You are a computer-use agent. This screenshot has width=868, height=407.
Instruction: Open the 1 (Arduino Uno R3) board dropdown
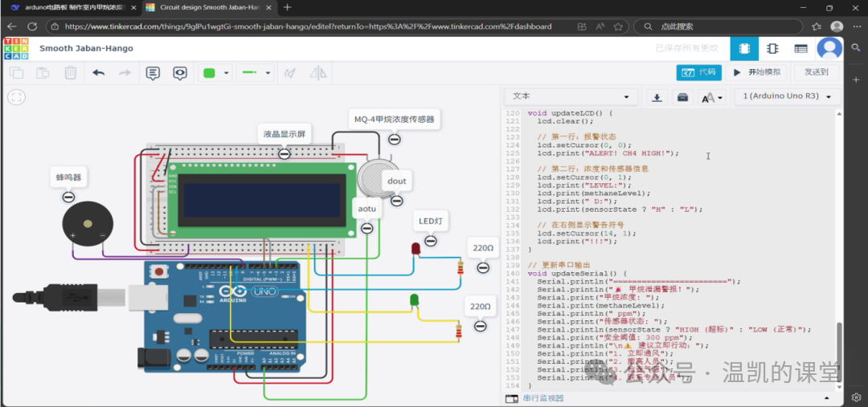click(x=787, y=97)
